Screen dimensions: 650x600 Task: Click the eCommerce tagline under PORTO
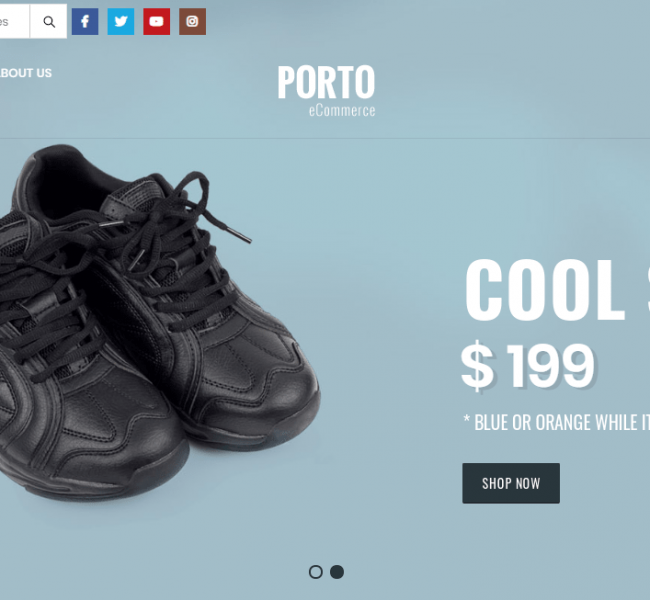tap(342, 111)
